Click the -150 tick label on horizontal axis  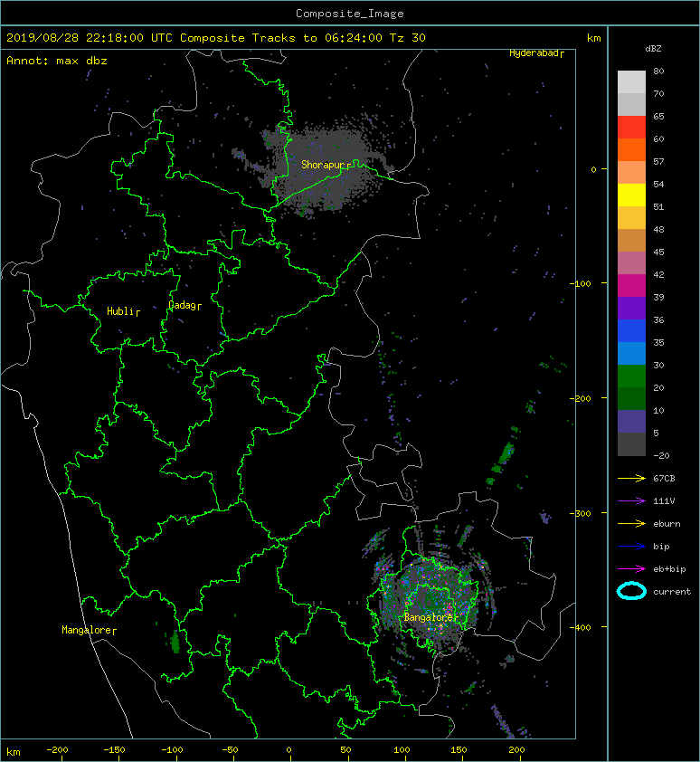point(114,750)
